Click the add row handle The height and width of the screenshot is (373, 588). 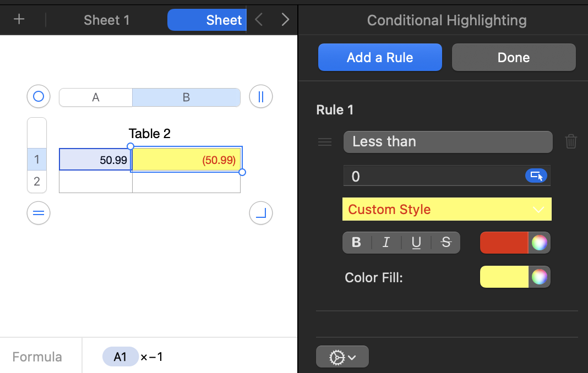pos(39,213)
